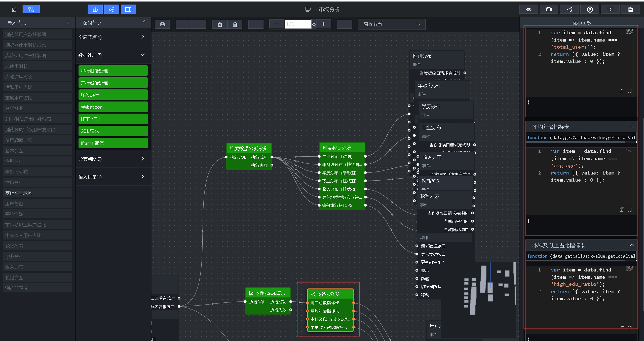Viewport: 644px width, 341px height.
Task: Expand the 输入设备(1) group
Action: pos(113,177)
